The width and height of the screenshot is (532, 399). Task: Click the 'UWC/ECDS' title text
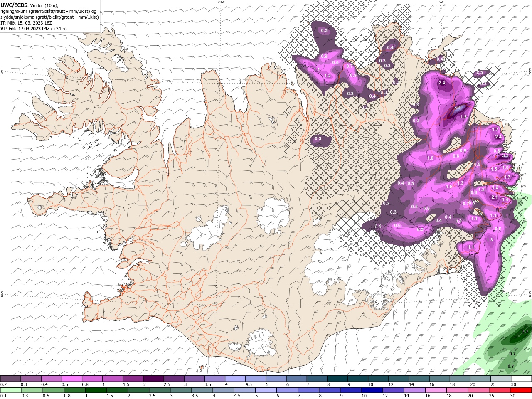pyautogui.click(x=14, y=5)
